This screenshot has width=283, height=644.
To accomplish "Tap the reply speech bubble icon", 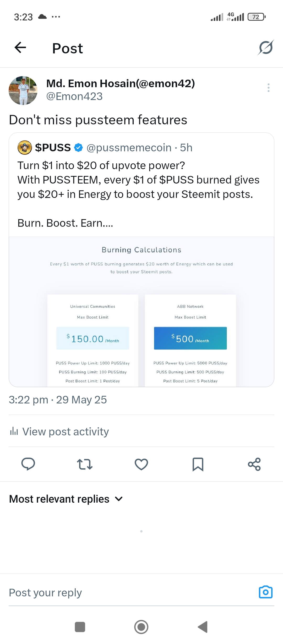I will click(28, 464).
